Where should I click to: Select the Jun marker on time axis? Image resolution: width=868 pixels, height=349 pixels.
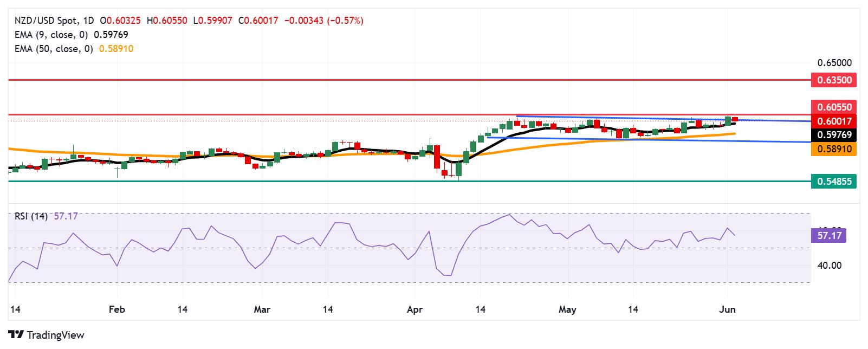727,309
